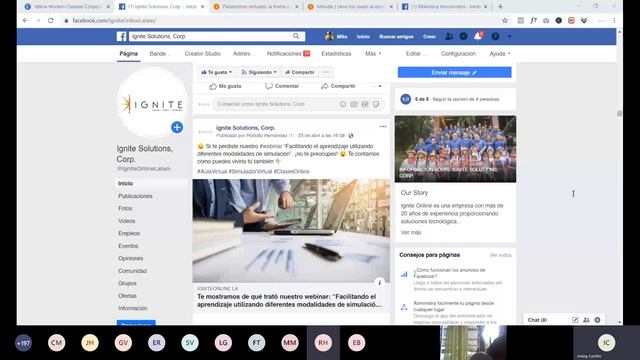Viewport: 640px width, 360px height.
Task: Open the Creator Studio tab
Action: [202, 53]
